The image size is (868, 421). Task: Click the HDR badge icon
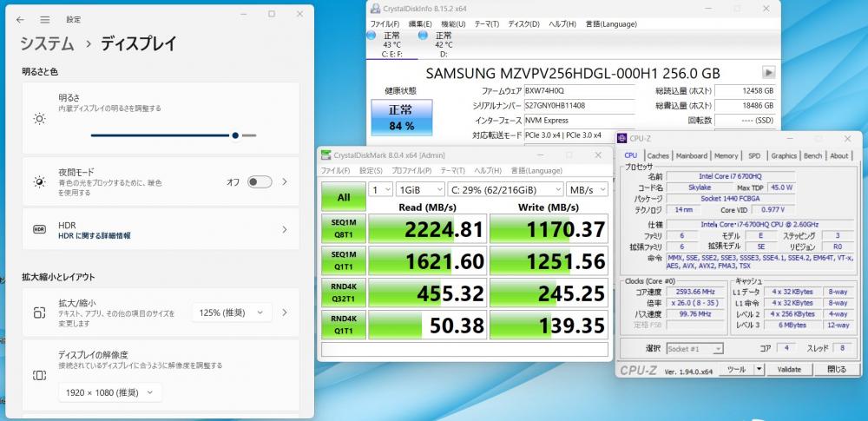[x=39, y=229]
